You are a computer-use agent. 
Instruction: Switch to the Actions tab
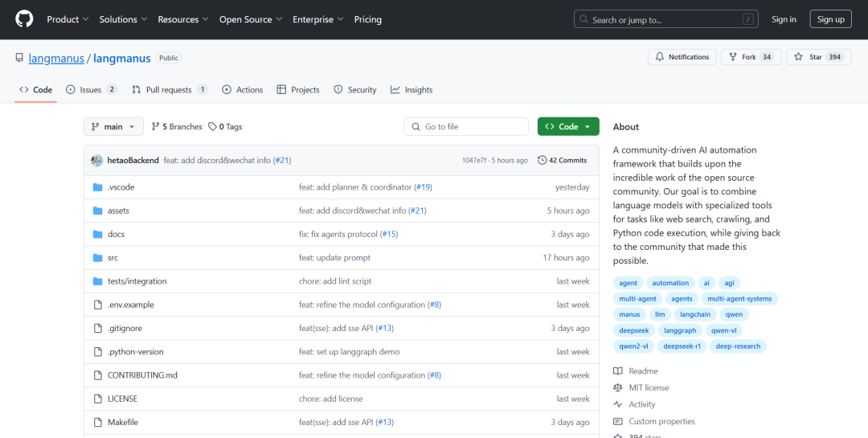pyautogui.click(x=243, y=90)
